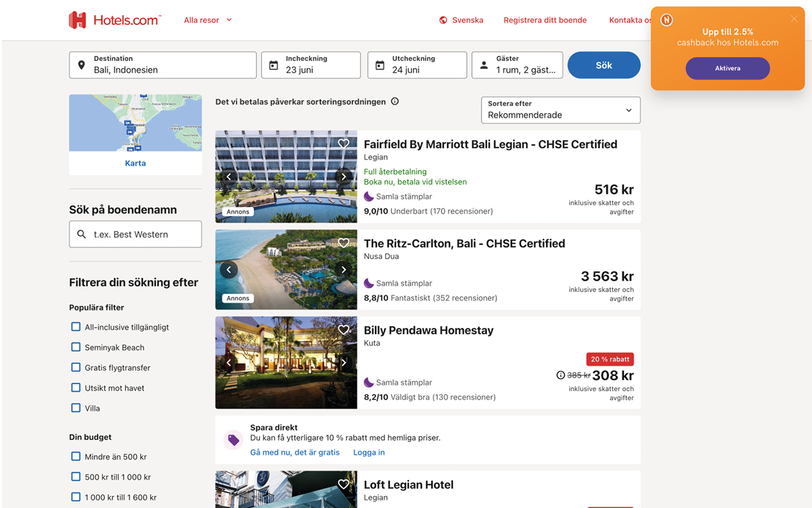Click the stamp moon icon for Fairfield listing
Image resolution: width=812 pixels, height=508 pixels.
(369, 196)
